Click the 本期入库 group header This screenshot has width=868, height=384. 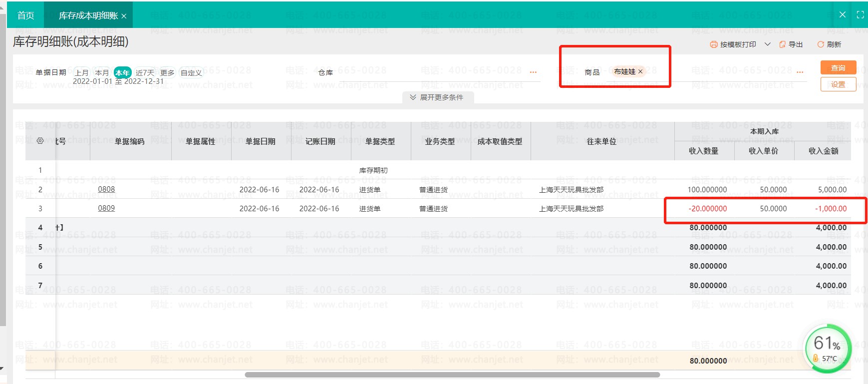point(764,131)
